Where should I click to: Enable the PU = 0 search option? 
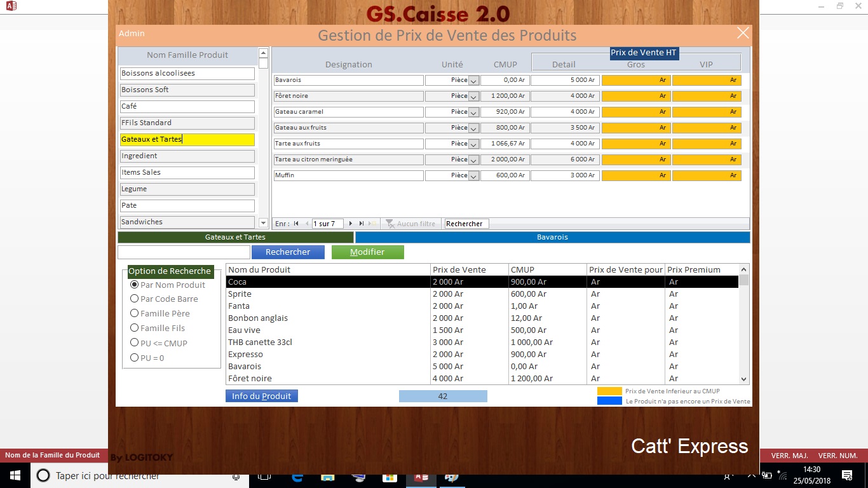coord(134,358)
